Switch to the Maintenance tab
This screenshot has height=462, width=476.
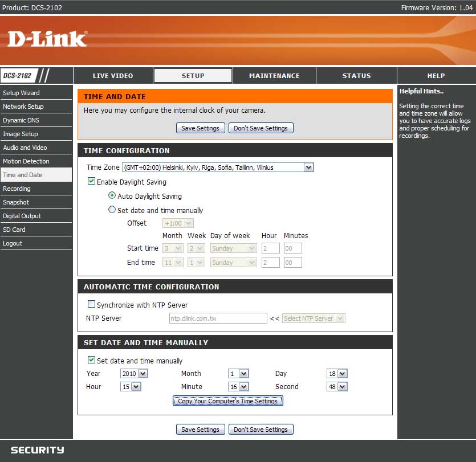click(x=274, y=76)
